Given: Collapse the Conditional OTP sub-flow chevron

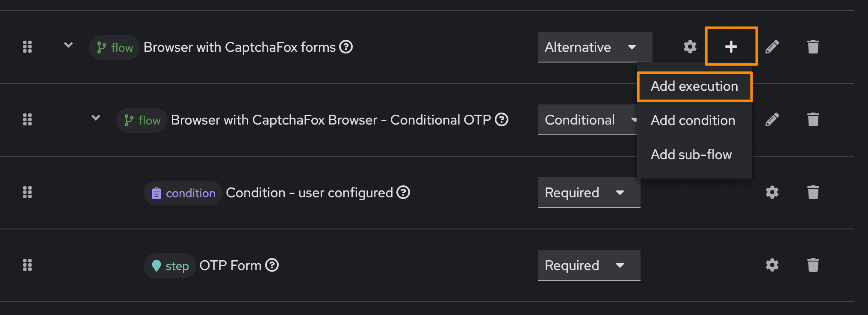Looking at the screenshot, I should [x=96, y=118].
